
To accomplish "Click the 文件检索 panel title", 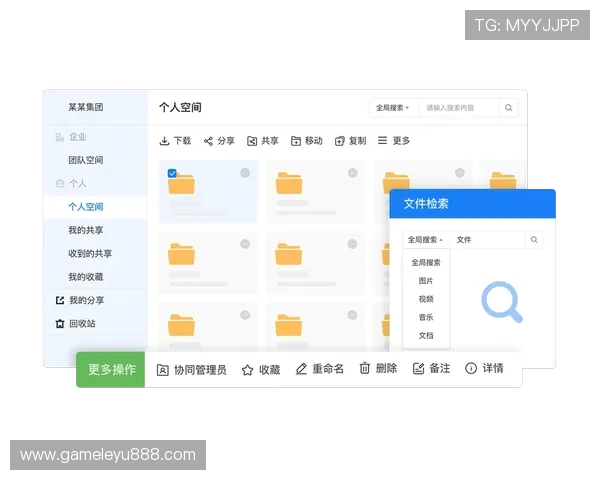I will tap(426, 204).
